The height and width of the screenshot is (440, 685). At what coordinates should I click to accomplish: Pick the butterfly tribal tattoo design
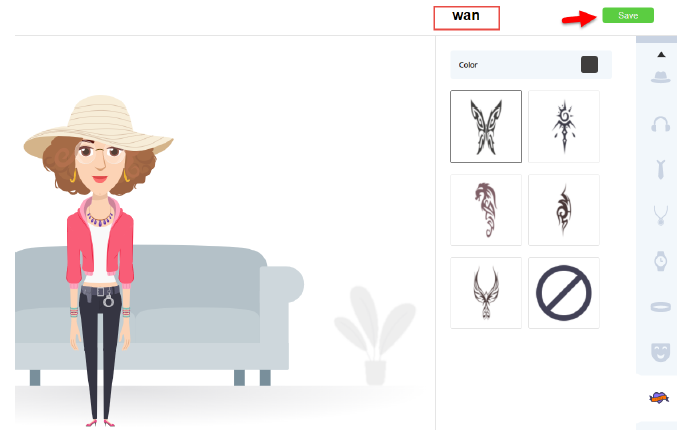point(485,127)
